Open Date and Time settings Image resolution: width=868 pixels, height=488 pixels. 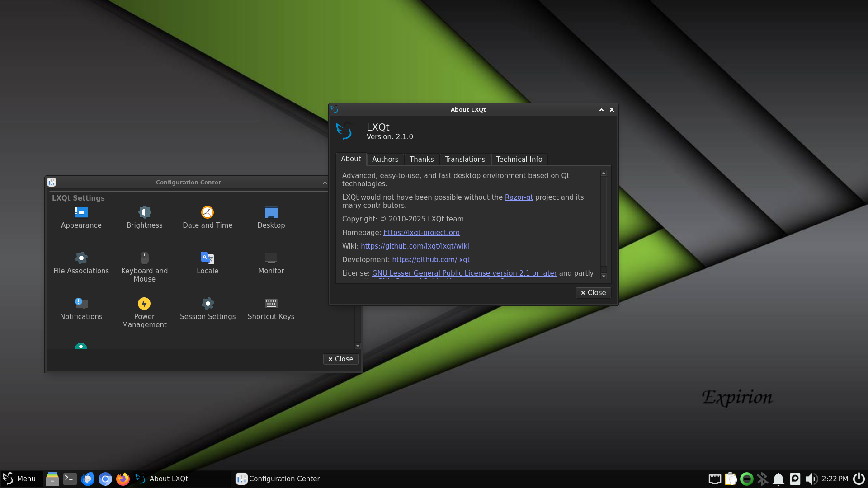point(208,218)
